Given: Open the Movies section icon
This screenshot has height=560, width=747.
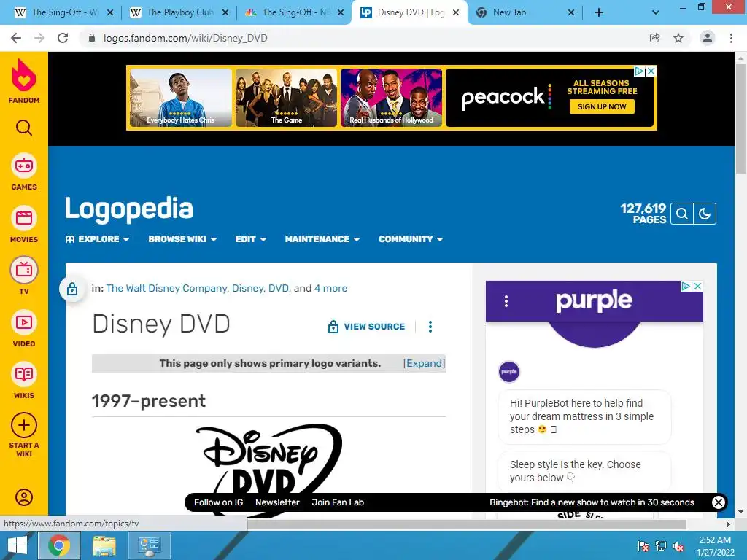Looking at the screenshot, I should tap(24, 218).
